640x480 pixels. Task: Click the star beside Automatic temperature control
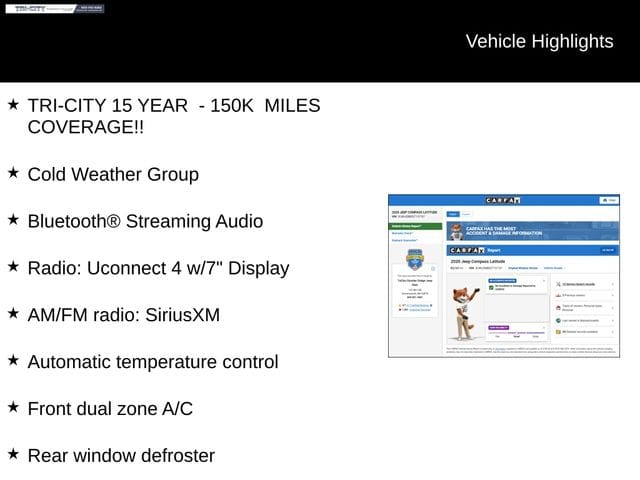pyautogui.click(x=13, y=361)
